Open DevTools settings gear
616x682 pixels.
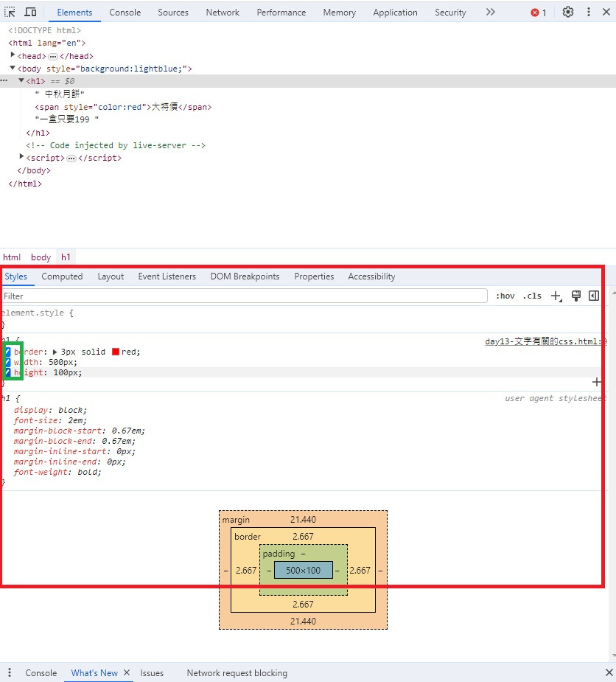pyautogui.click(x=568, y=12)
